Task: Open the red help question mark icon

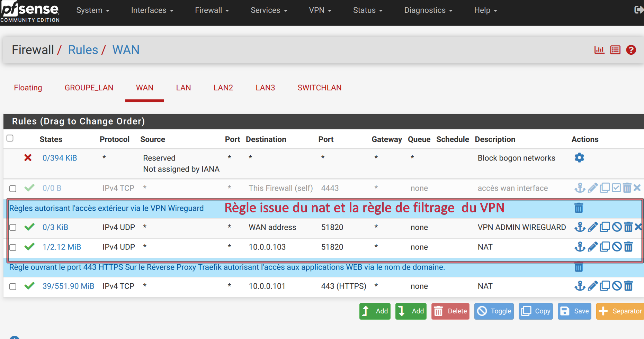Action: (631, 50)
